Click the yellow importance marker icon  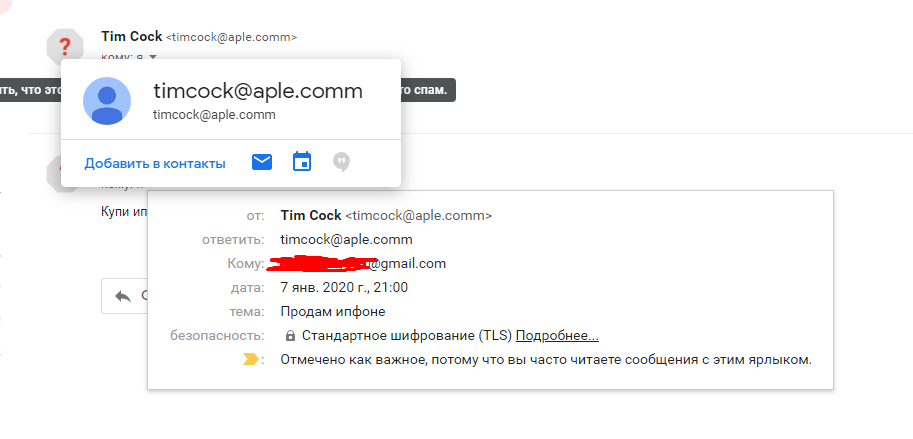250,359
